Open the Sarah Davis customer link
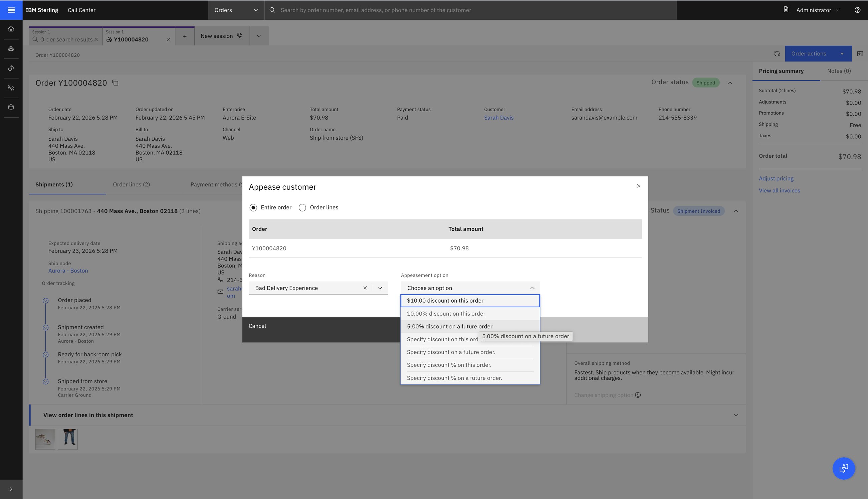This screenshot has width=868, height=499. click(498, 118)
